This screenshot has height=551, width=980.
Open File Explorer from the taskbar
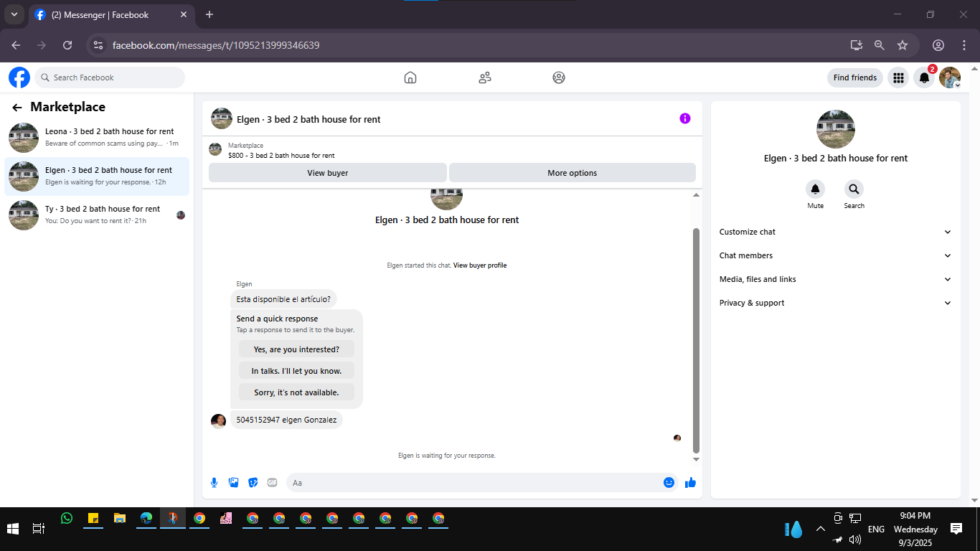pos(120,518)
